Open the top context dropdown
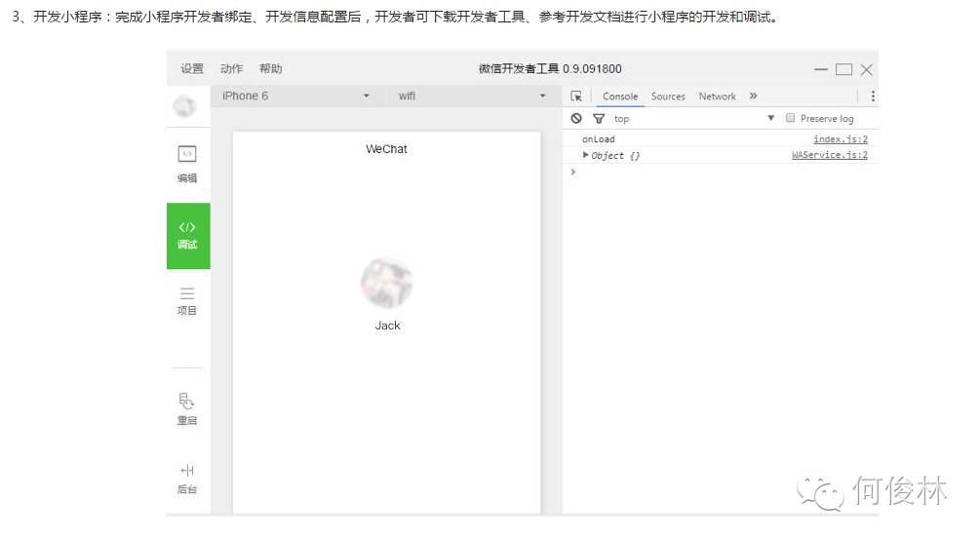Image resolution: width=980 pixels, height=540 pixels. (x=693, y=118)
